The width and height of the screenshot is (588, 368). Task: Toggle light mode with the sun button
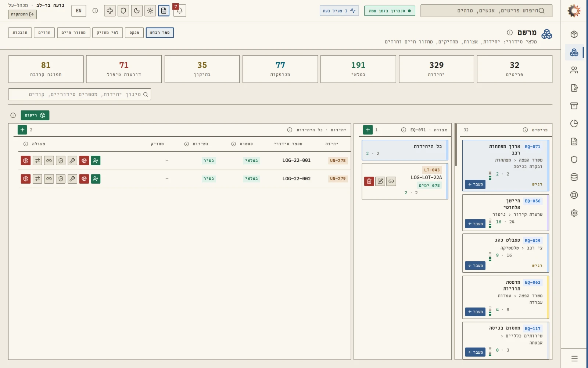point(150,11)
